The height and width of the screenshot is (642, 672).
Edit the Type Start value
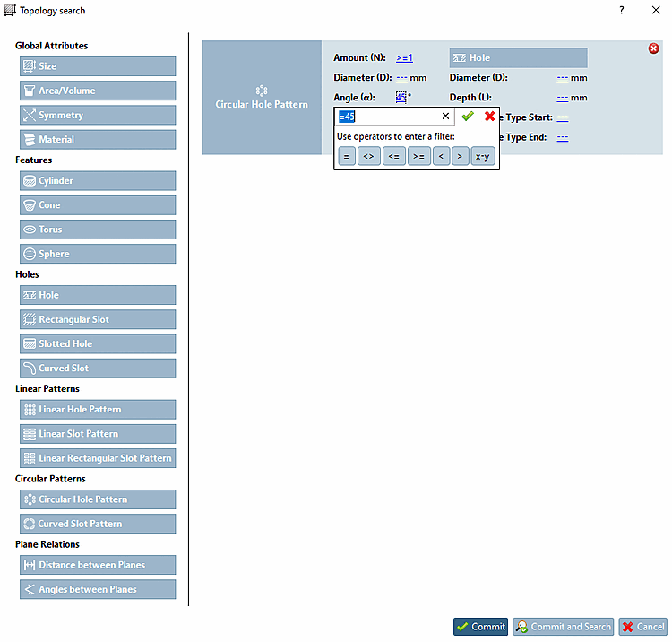tap(563, 117)
